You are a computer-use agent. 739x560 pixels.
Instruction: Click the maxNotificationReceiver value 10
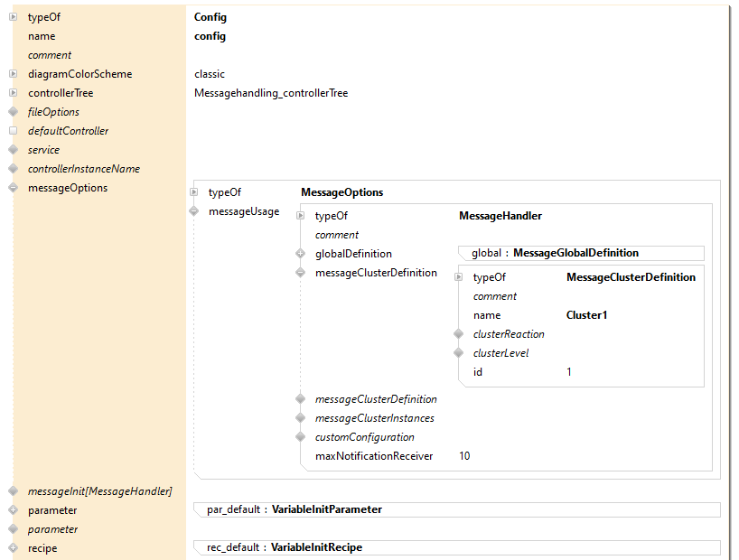click(464, 456)
